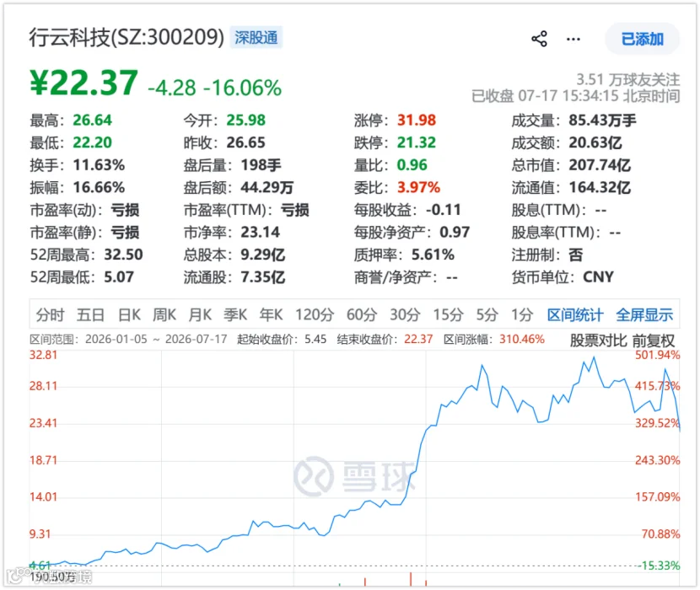700x590 pixels.
Task: Click the 市净率 value 23.14
Action: 261,232
